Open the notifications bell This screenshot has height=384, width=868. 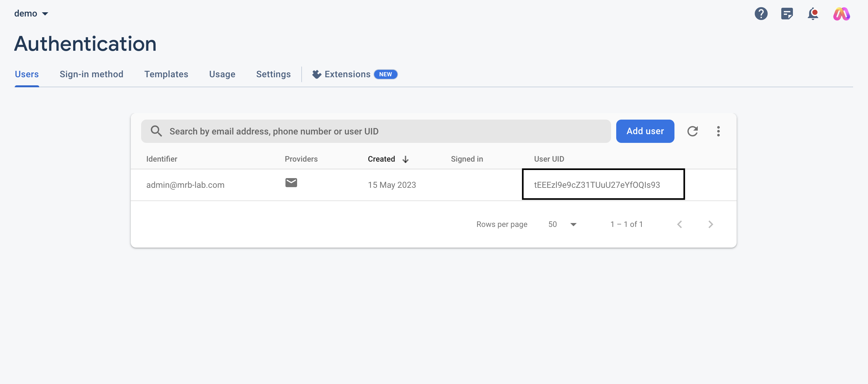(813, 14)
